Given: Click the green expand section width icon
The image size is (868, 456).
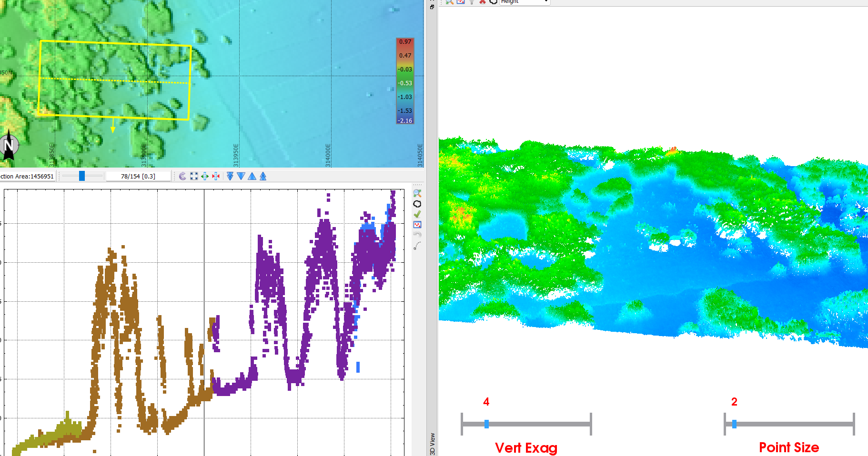Looking at the screenshot, I should (205, 176).
